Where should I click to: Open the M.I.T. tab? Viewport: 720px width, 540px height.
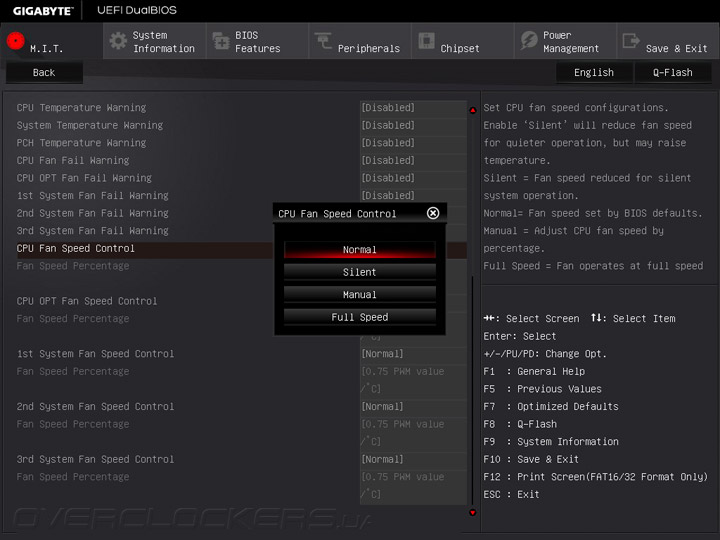point(51,41)
